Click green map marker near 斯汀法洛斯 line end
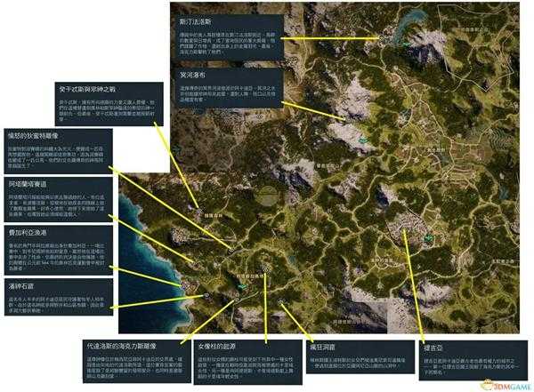This screenshot has height=392, width=534. [406, 40]
